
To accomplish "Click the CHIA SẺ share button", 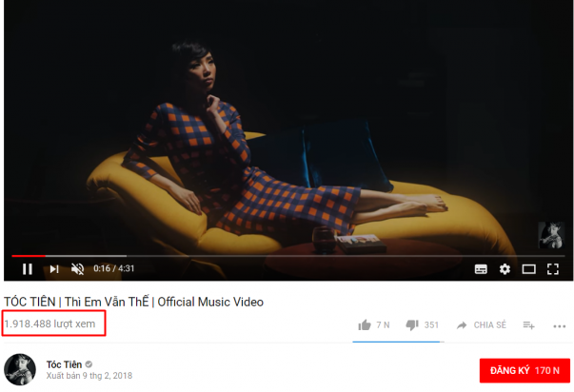I will point(482,325).
